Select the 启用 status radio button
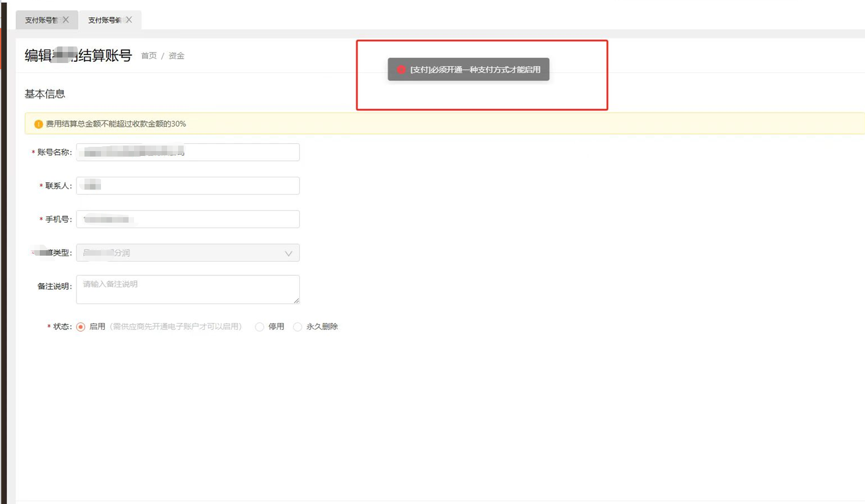 (x=81, y=327)
